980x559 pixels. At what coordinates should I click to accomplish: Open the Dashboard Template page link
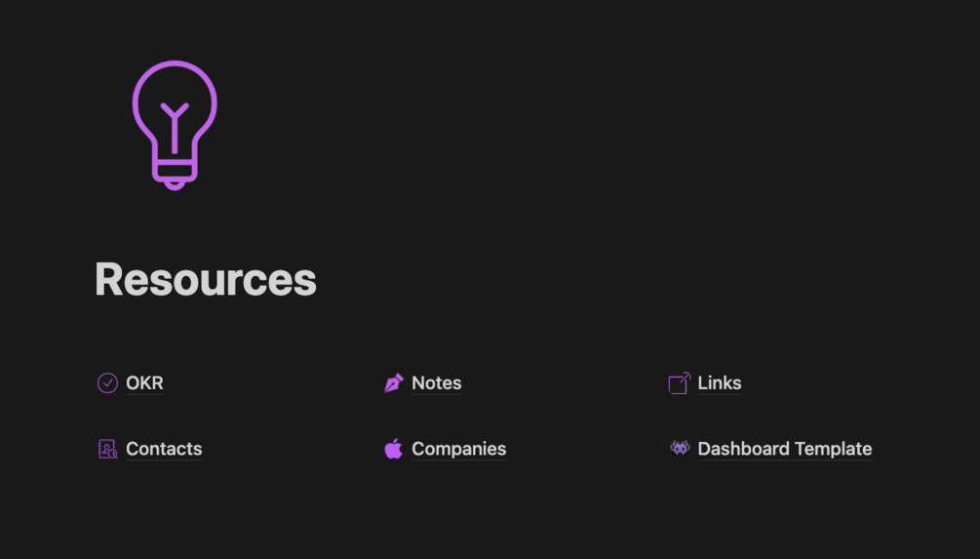(784, 449)
